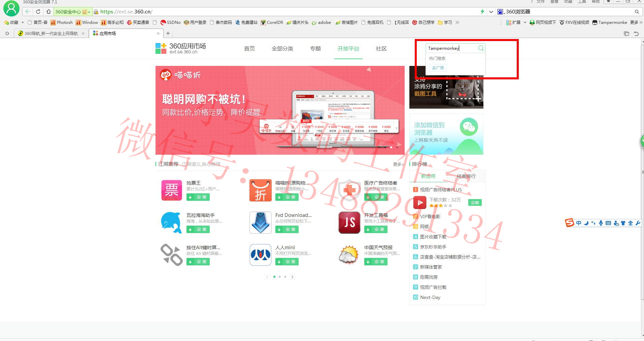Click the 360应用市场 logo
The width and height of the screenshot is (644, 341).
point(181,47)
